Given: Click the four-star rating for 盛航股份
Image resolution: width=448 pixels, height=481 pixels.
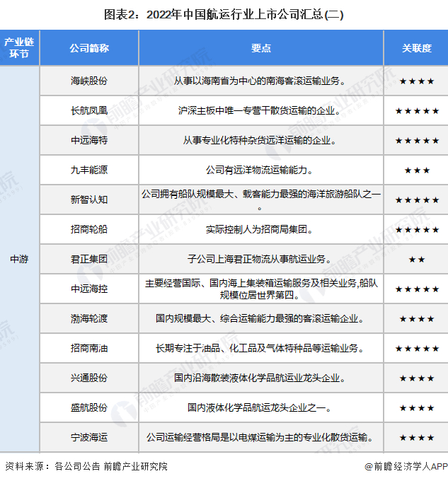Looking at the screenshot, I should (417, 408).
